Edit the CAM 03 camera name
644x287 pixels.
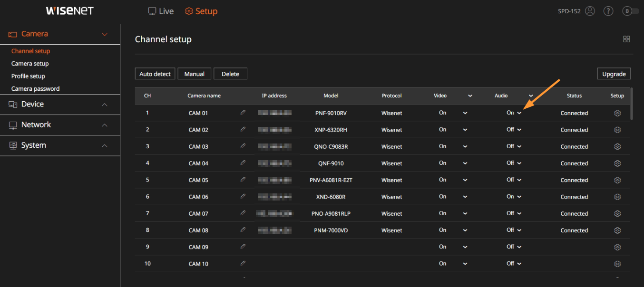point(243,146)
